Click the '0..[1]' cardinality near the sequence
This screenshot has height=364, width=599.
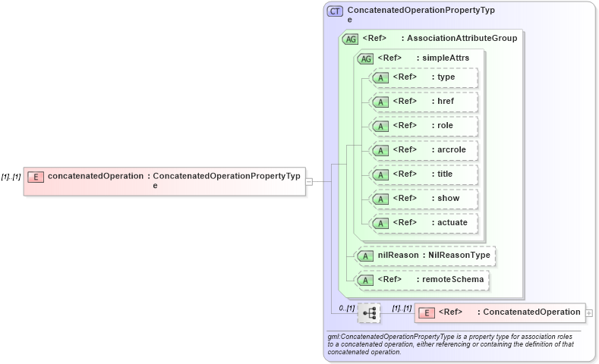click(x=346, y=308)
